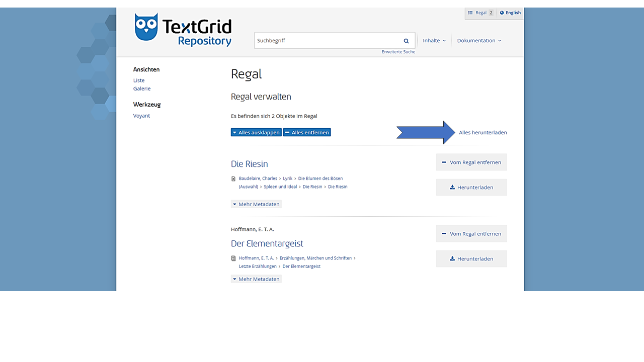Remove Der Elementargeist from the shelf

(x=471, y=234)
